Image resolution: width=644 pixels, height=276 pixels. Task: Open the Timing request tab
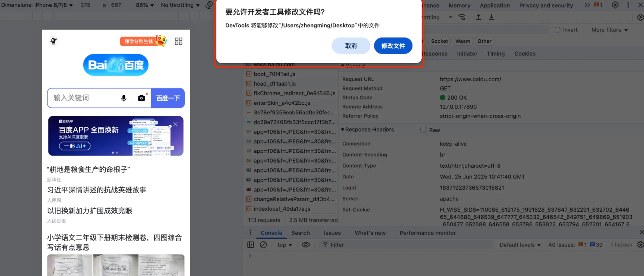click(496, 54)
